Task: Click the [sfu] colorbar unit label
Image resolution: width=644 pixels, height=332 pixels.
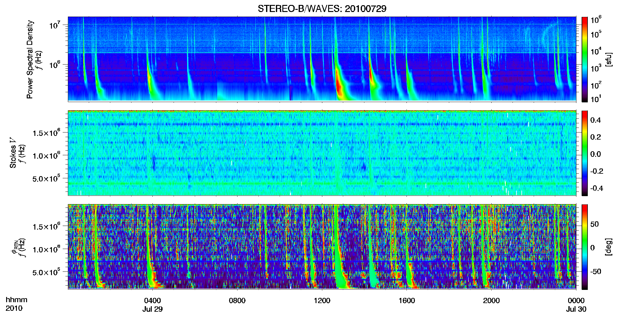Action: click(x=608, y=59)
